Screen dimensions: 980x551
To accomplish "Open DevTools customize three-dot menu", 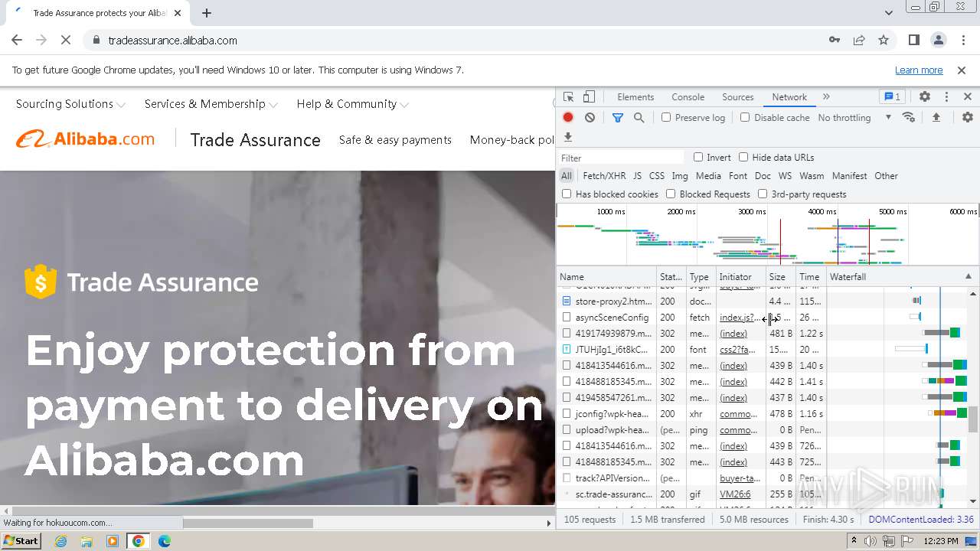I will (946, 97).
